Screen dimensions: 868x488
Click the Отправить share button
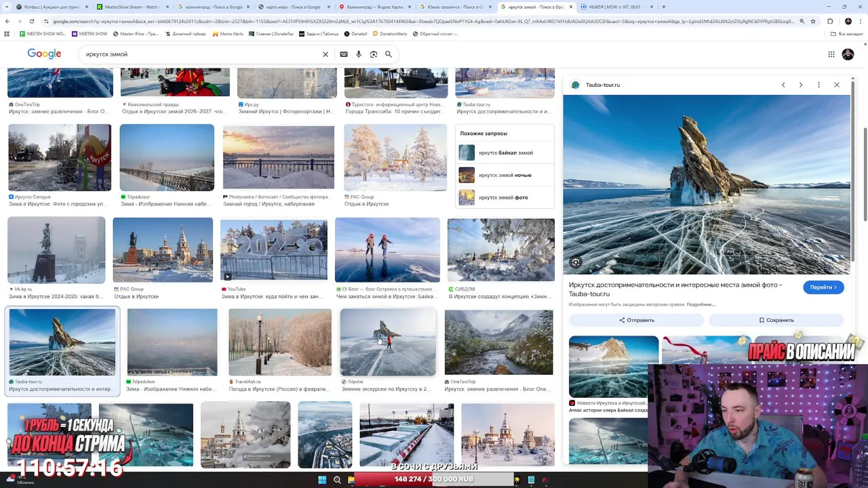(637, 320)
